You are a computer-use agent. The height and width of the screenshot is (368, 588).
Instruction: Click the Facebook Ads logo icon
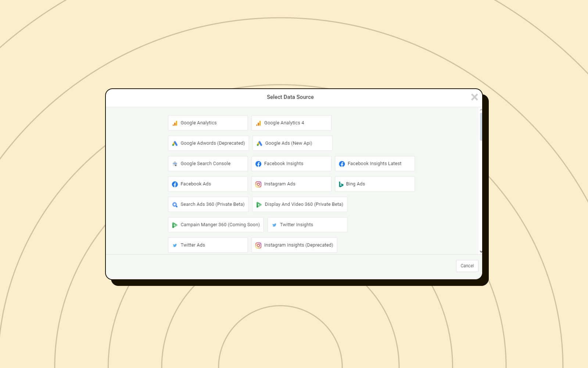click(175, 184)
